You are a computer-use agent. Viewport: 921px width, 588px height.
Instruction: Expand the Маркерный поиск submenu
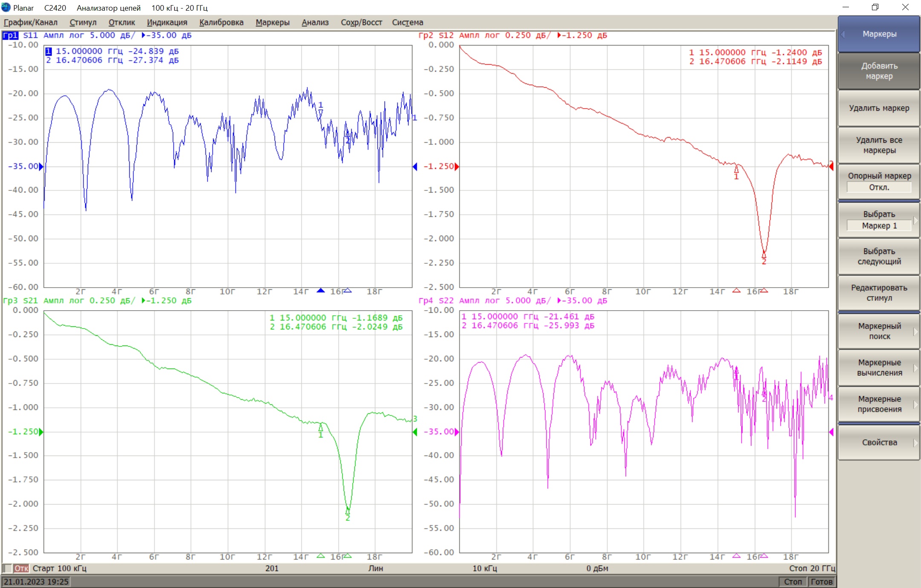pyautogui.click(x=879, y=331)
